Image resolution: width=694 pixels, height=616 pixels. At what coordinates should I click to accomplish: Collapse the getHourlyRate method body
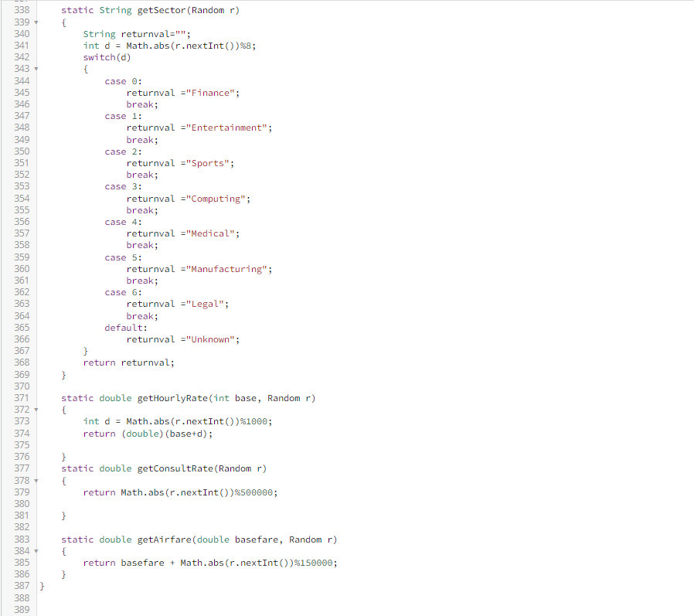coord(34,410)
